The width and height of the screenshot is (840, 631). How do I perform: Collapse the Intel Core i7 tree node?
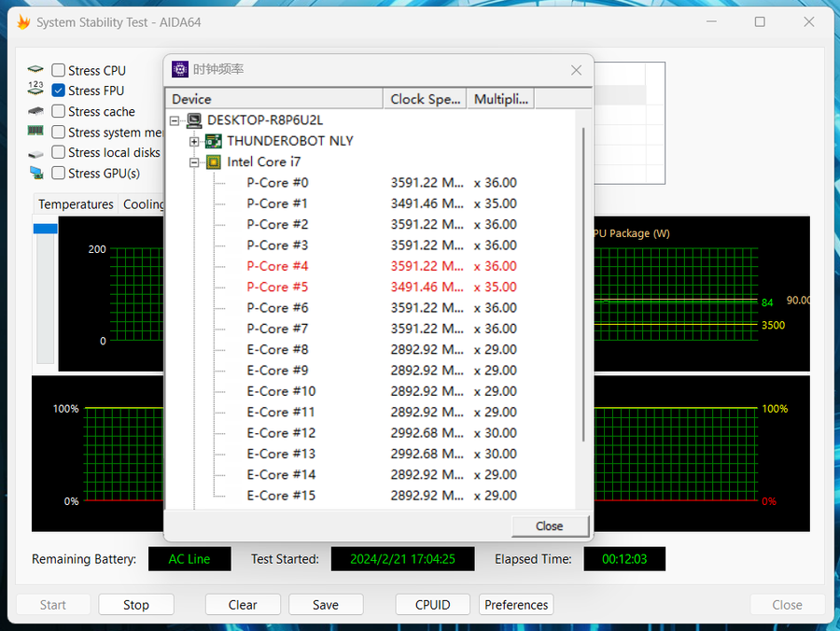pos(194,161)
